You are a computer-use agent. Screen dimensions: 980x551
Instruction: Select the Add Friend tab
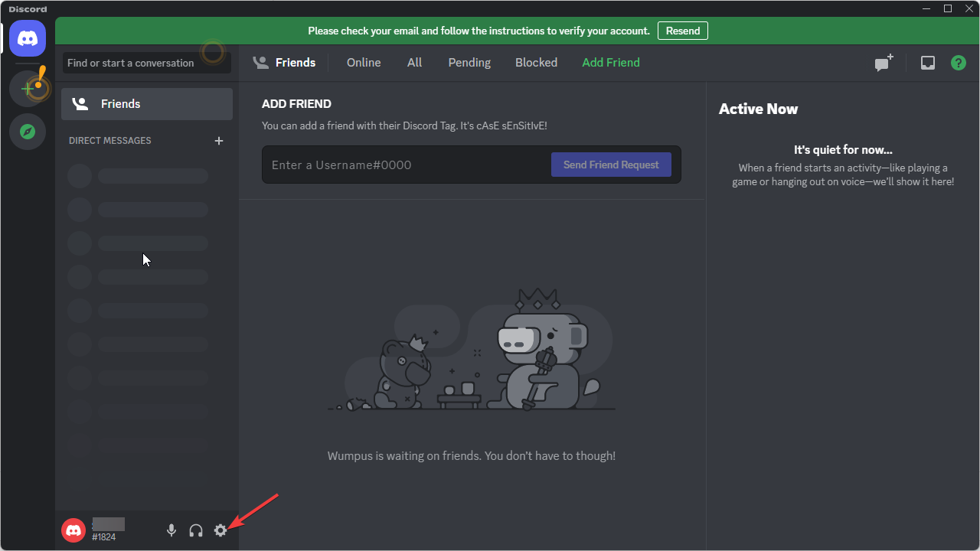pyautogui.click(x=611, y=63)
